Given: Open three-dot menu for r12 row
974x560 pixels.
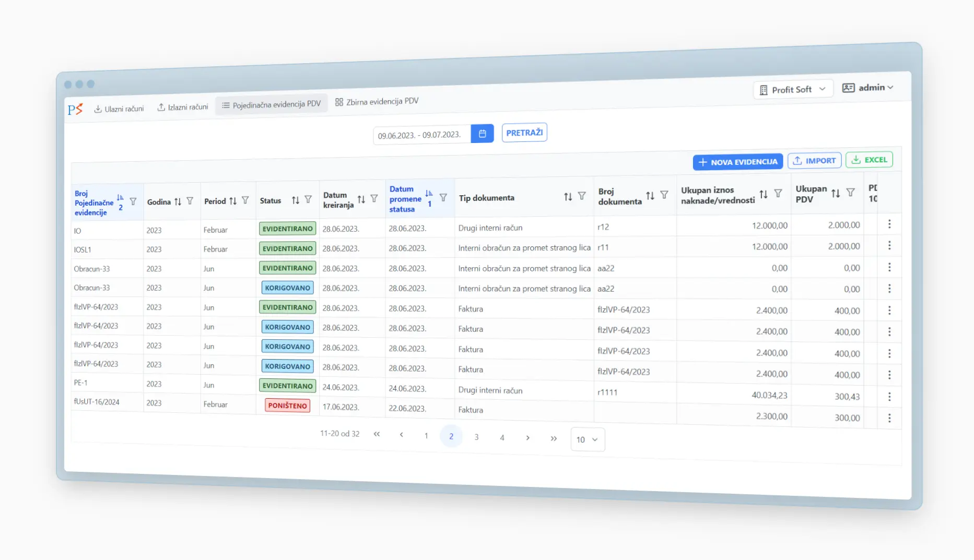Looking at the screenshot, I should (889, 224).
